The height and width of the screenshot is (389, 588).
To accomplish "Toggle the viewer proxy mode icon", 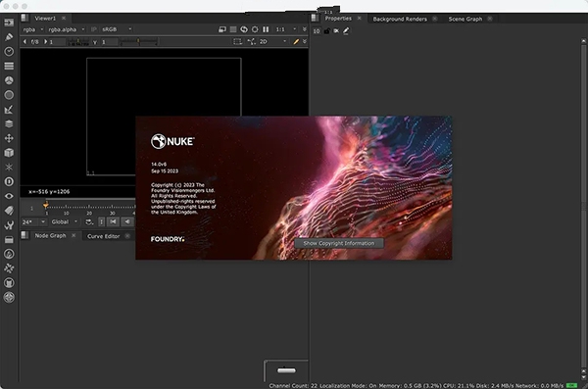I will (222, 29).
